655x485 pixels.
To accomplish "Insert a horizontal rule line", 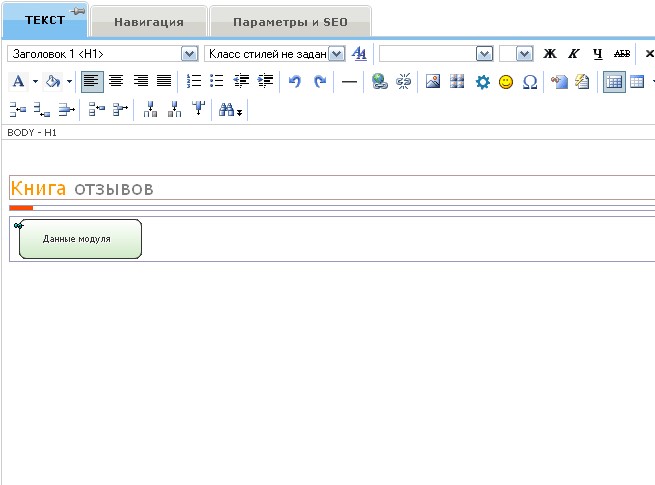I will tap(349, 82).
